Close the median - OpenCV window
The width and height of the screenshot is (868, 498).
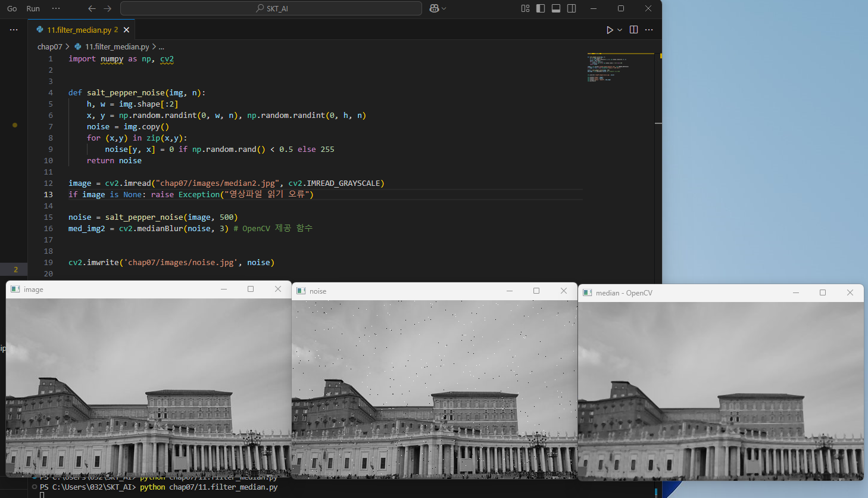[x=850, y=292]
